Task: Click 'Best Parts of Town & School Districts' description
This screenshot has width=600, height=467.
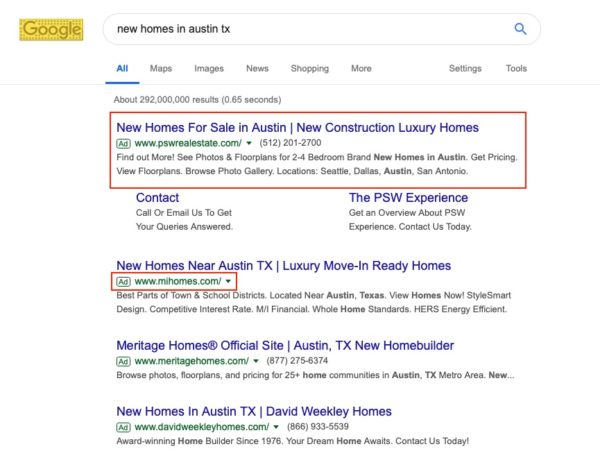Action: tap(314, 302)
